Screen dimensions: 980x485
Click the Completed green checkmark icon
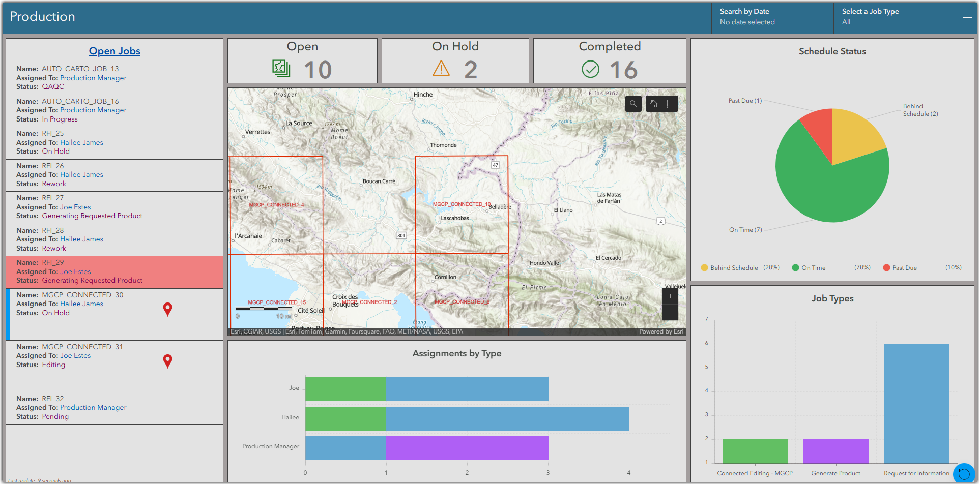pyautogui.click(x=590, y=68)
